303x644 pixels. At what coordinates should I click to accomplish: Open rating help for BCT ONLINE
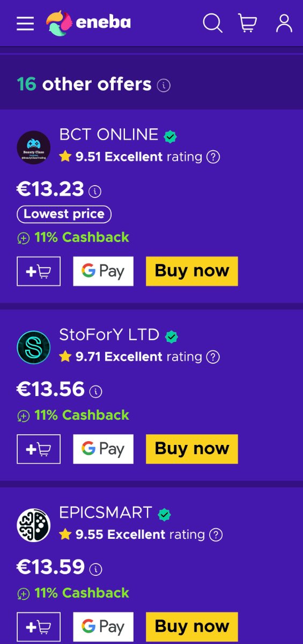click(x=213, y=157)
